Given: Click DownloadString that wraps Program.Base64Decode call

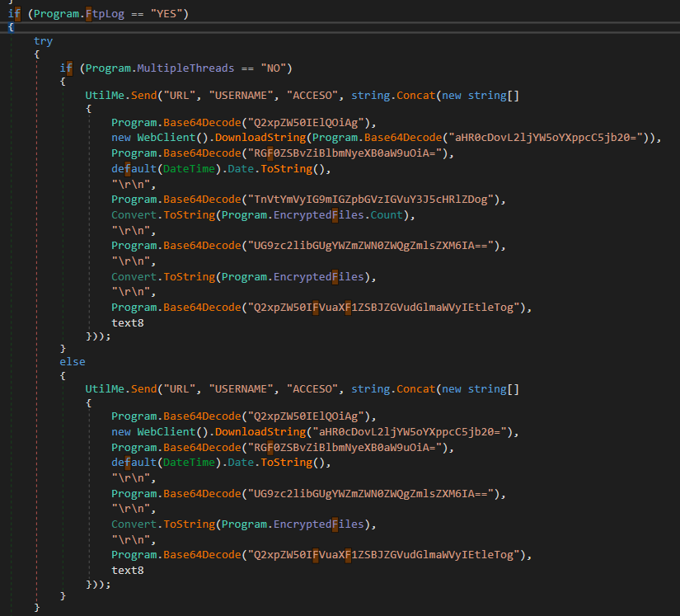Looking at the screenshot, I should coord(260,138).
